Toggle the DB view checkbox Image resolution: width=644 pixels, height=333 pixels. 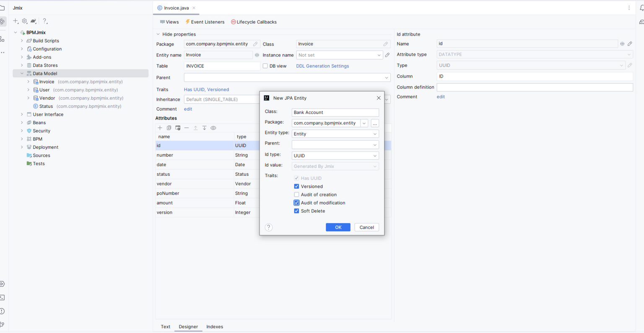[265, 66]
